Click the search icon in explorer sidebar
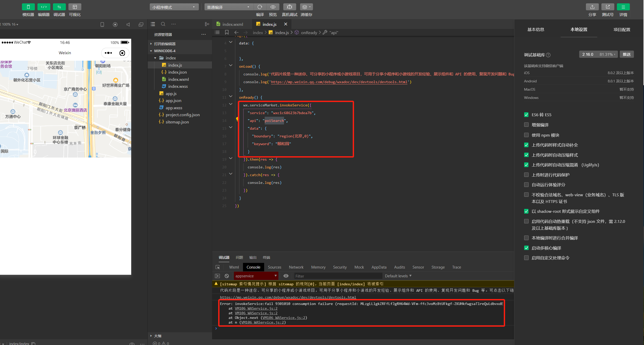Screen dimensions: 644x345 163,24
